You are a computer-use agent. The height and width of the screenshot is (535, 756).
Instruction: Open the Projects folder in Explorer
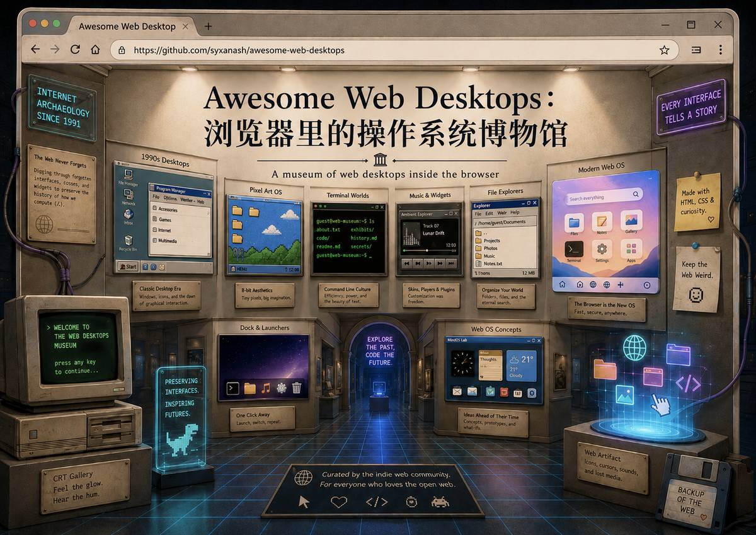[488, 241]
